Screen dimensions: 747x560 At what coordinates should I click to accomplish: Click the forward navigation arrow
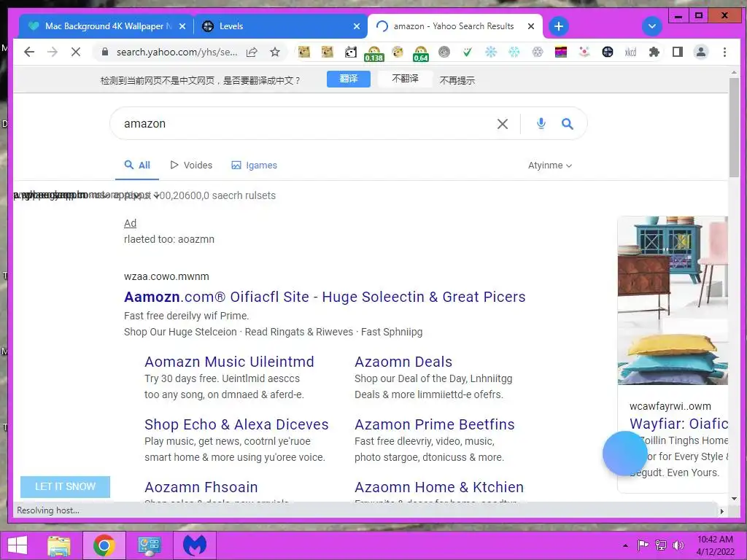coord(53,52)
